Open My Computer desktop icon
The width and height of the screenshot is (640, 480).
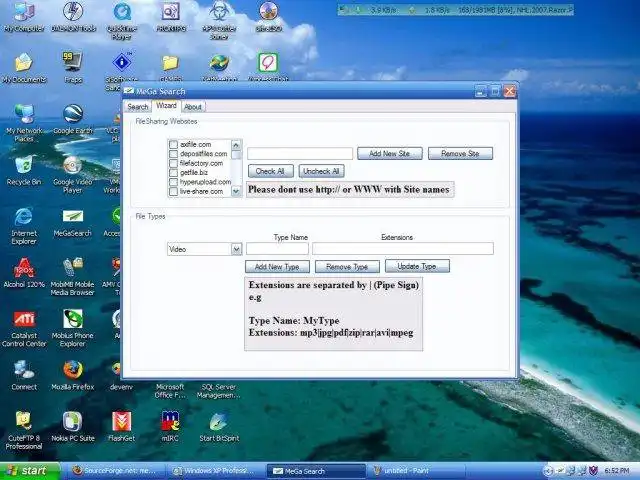24,17
